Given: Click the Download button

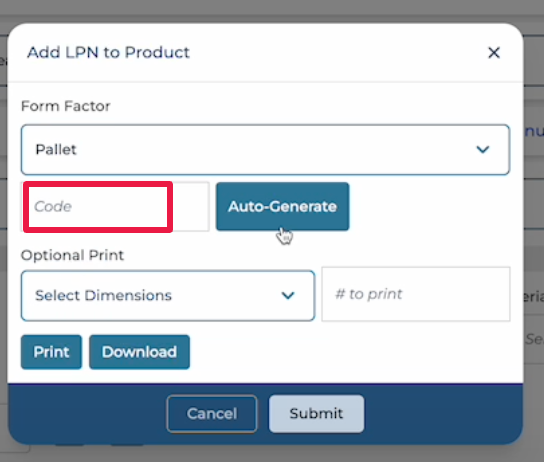Looking at the screenshot, I should coord(139,352).
